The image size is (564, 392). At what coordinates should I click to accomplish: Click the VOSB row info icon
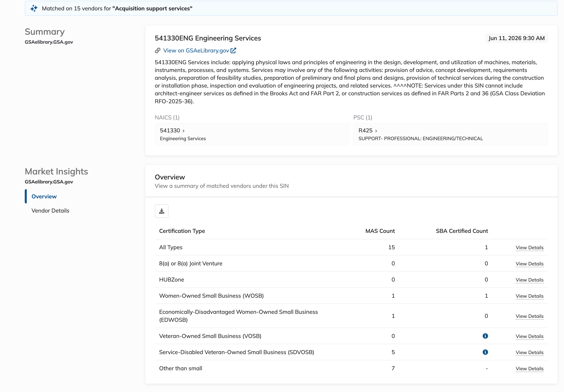point(485,336)
